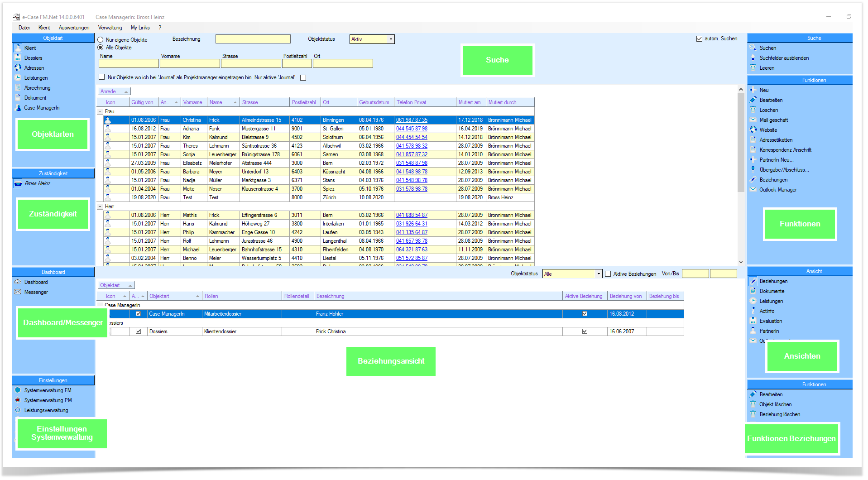Open the Evaluation view icon
868x480 pixels.
753,321
